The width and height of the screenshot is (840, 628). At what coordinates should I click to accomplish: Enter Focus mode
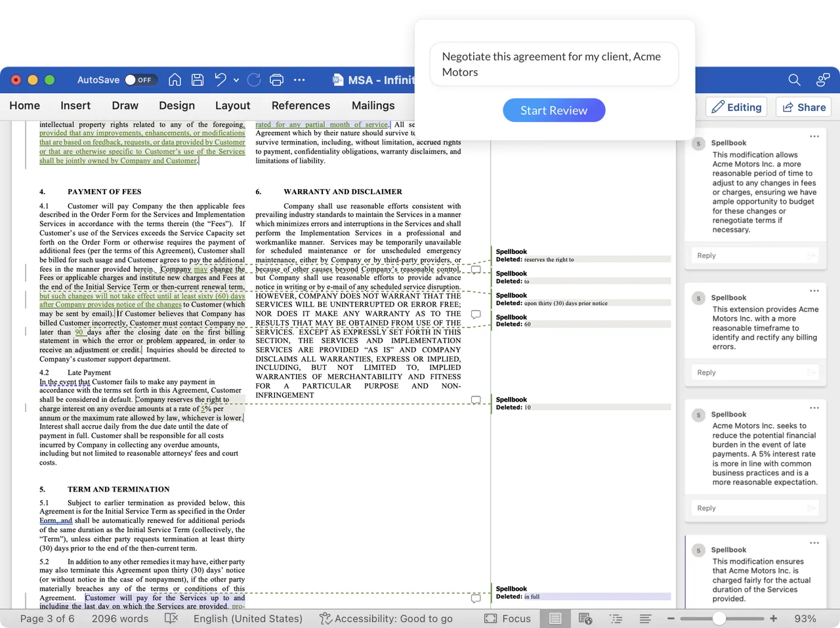point(507,619)
